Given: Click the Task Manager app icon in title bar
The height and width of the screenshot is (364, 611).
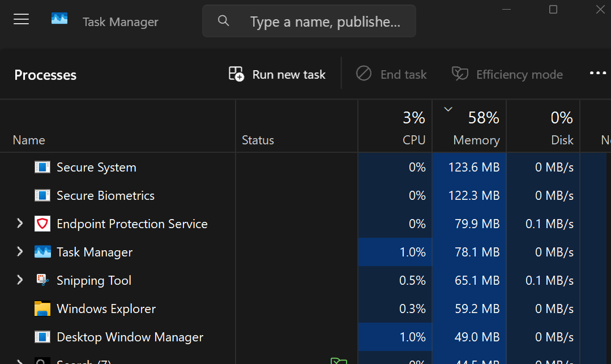Looking at the screenshot, I should click(59, 18).
